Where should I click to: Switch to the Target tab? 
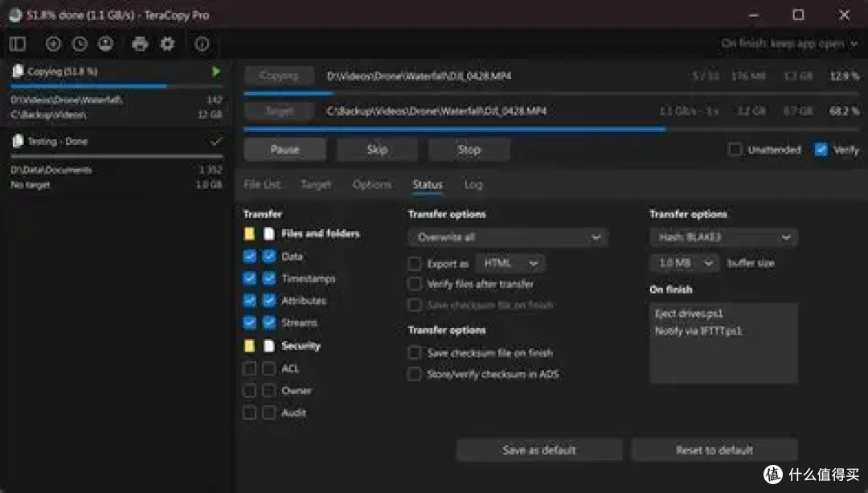click(x=316, y=184)
